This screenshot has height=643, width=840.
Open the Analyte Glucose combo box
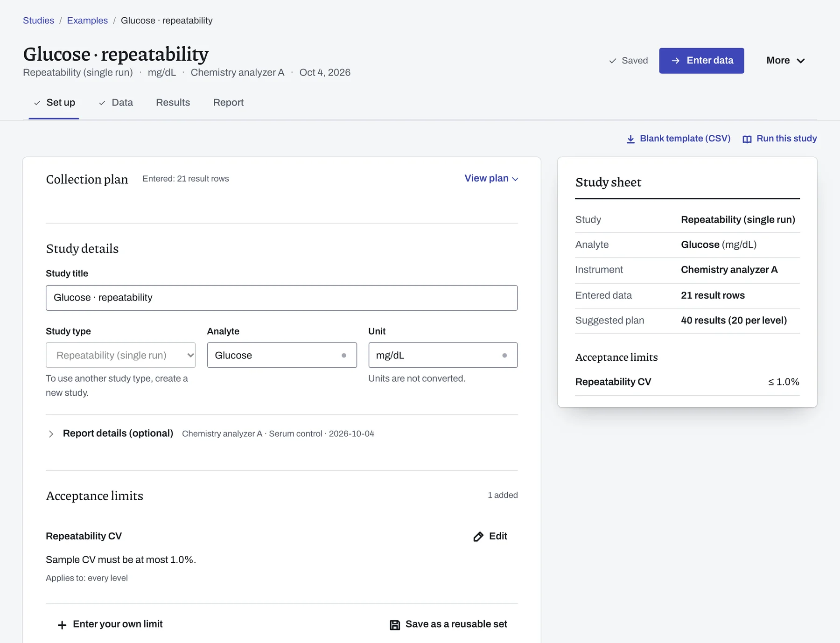click(282, 355)
